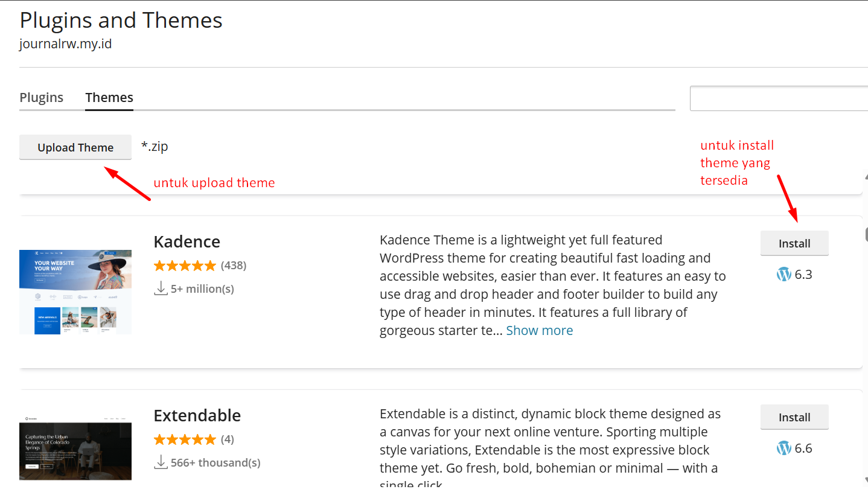Viewport: 868px width, 501px height.
Task: Switch to the Plugins tab
Action: tap(41, 98)
